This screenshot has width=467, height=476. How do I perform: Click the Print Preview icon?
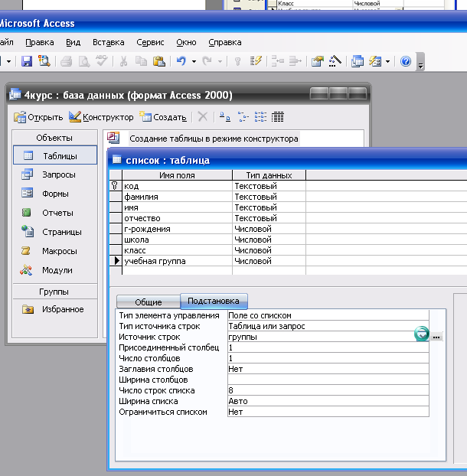pyautogui.click(x=84, y=61)
